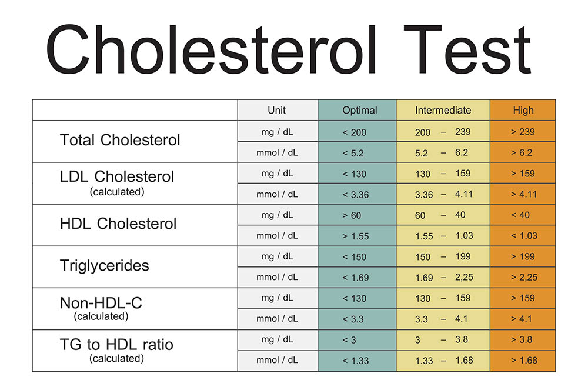This screenshot has height=390, width=588.
Task: Click the teal Optimal column header
Action: coord(356,110)
